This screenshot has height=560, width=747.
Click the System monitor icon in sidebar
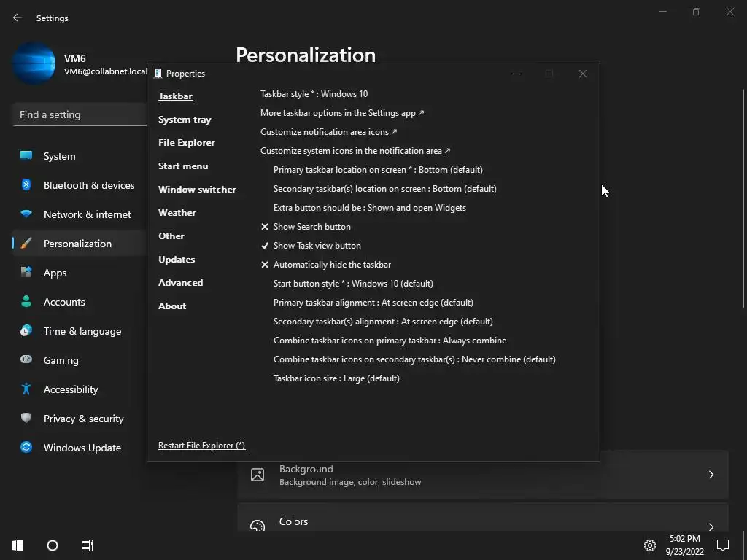(x=26, y=156)
